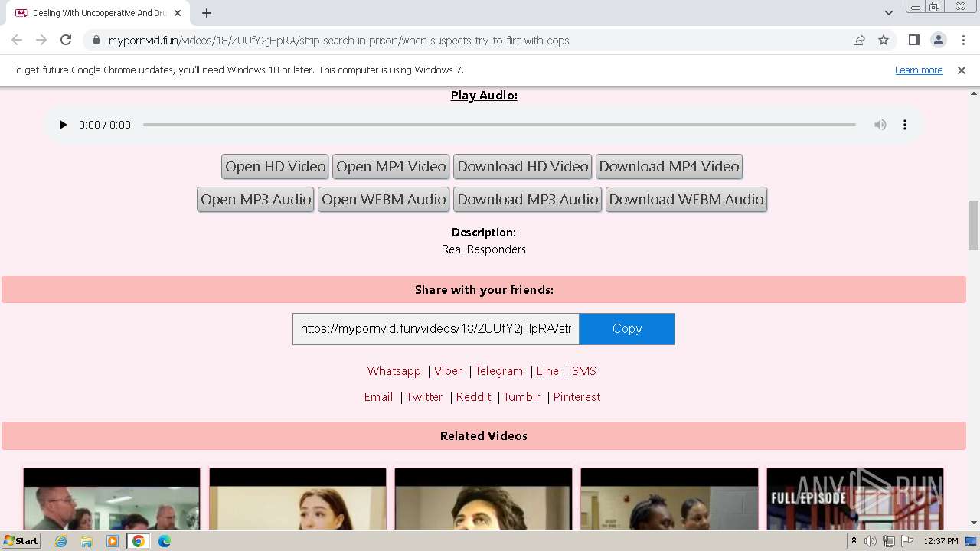The image size is (980, 551).
Task: Open fourth related video thumbnail
Action: pyautogui.click(x=669, y=499)
